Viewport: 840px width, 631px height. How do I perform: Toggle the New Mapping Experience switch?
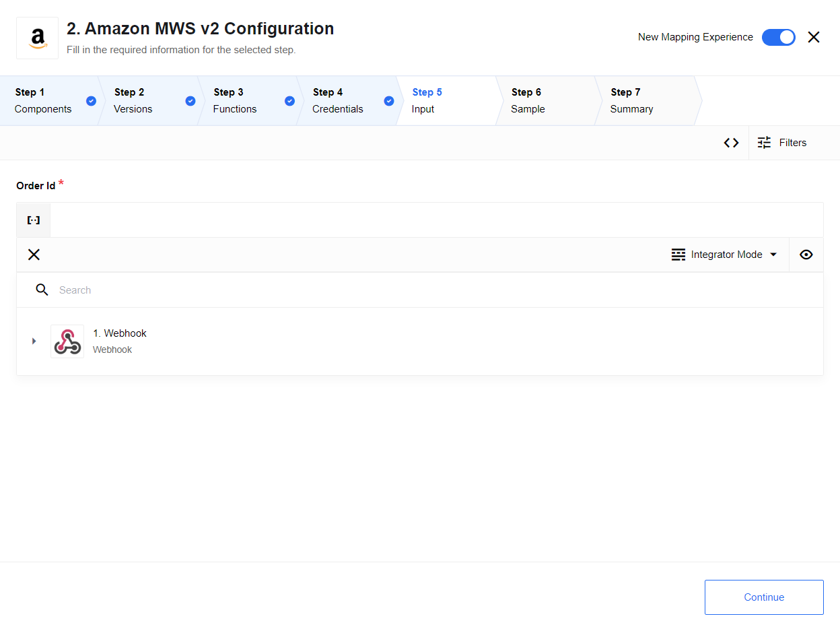[x=778, y=38]
